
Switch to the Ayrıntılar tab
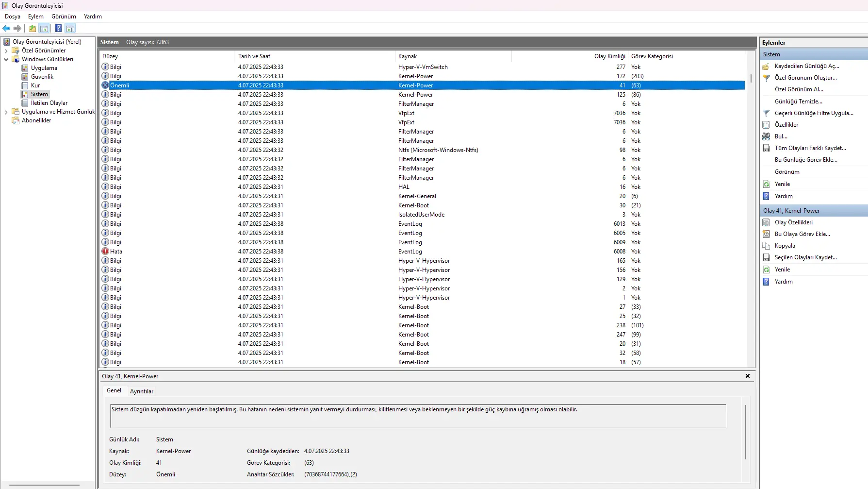pos(142,391)
